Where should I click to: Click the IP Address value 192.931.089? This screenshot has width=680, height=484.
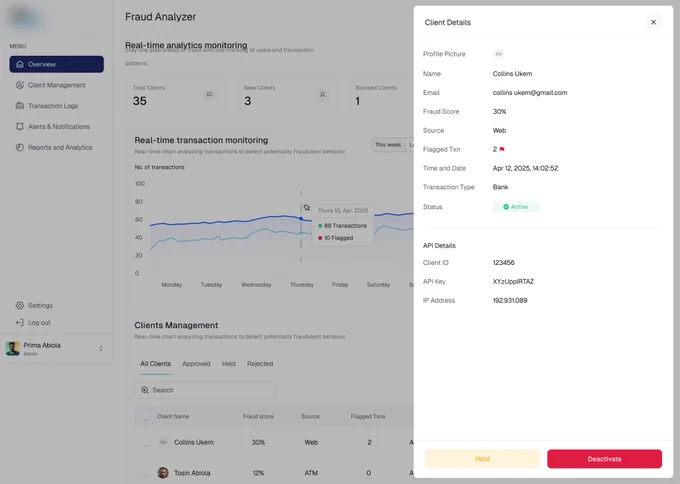tap(510, 300)
